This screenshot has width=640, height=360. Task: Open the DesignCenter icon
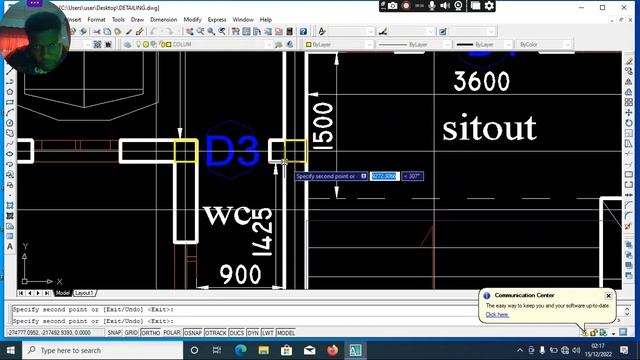247,31
